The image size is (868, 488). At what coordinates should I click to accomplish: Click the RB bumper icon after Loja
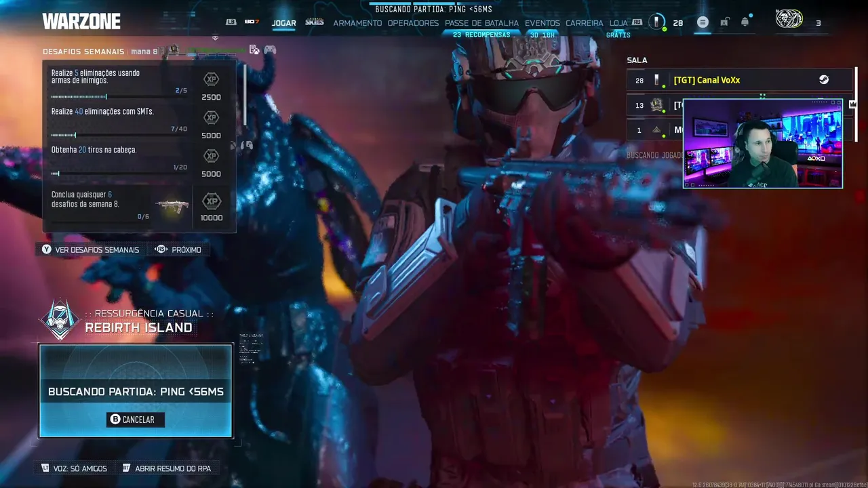(637, 22)
